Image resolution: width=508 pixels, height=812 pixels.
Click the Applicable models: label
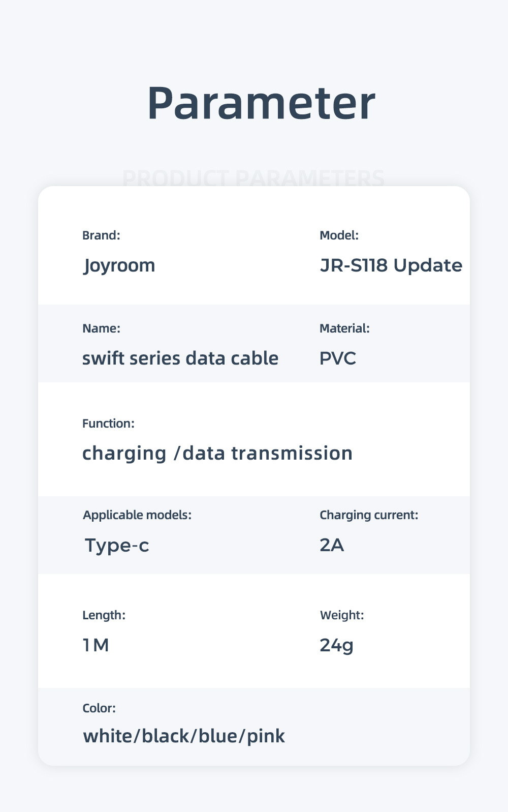[137, 515]
